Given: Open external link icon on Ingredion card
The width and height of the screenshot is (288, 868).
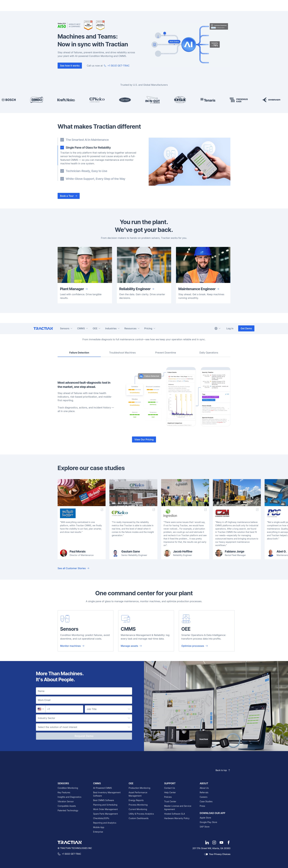Looking at the screenshot, I should 205,510.
